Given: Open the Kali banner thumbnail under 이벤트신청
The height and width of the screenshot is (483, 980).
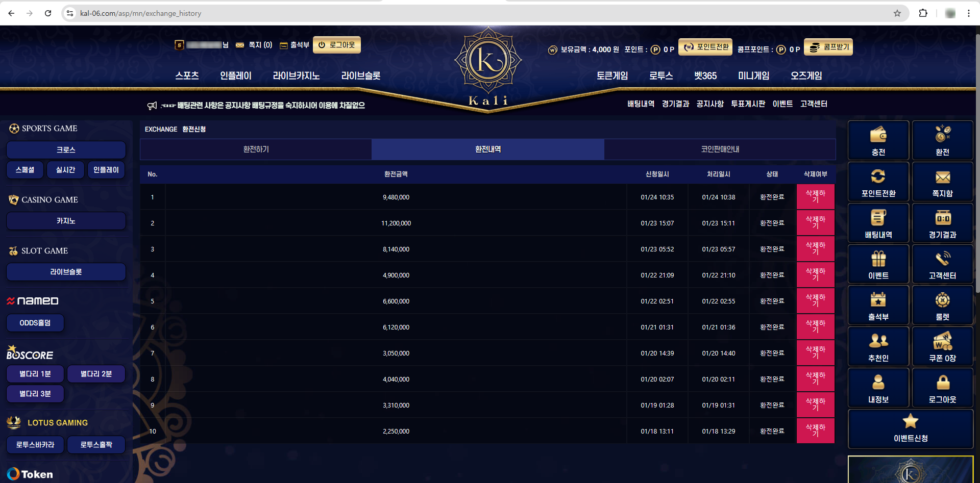Looking at the screenshot, I should (x=911, y=470).
